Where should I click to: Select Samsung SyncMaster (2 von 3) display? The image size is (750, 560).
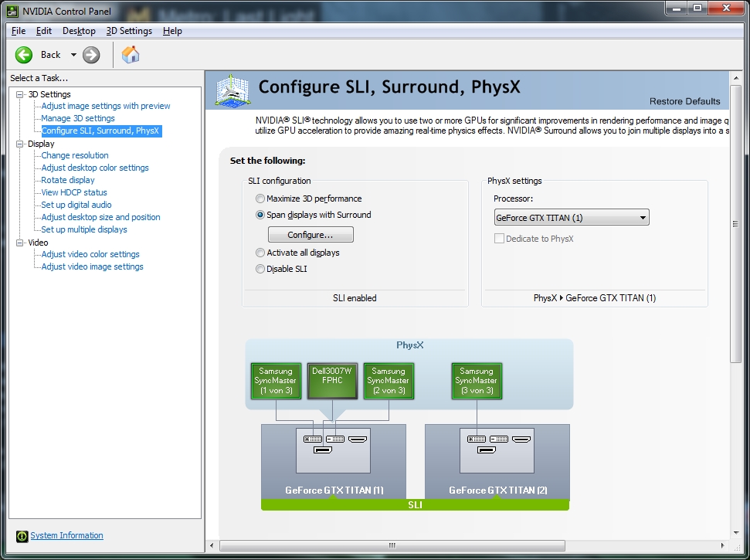click(x=389, y=381)
